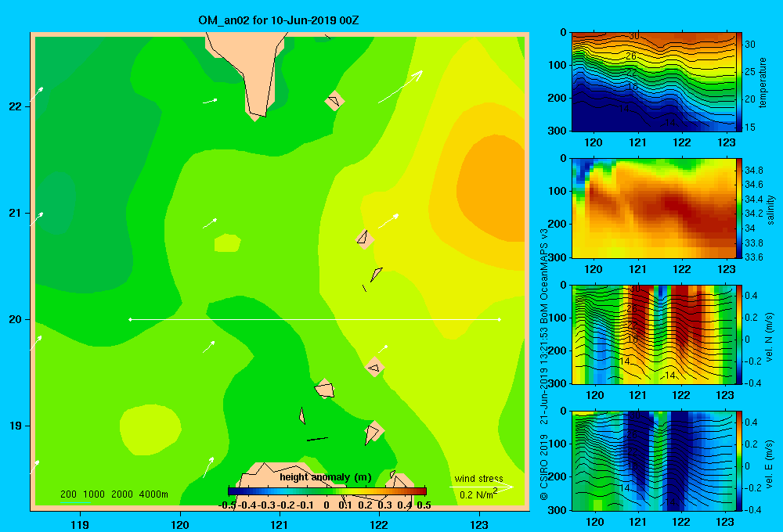Click the western endpoint of the transect line
The height and width of the screenshot is (532, 783).
tap(130, 319)
